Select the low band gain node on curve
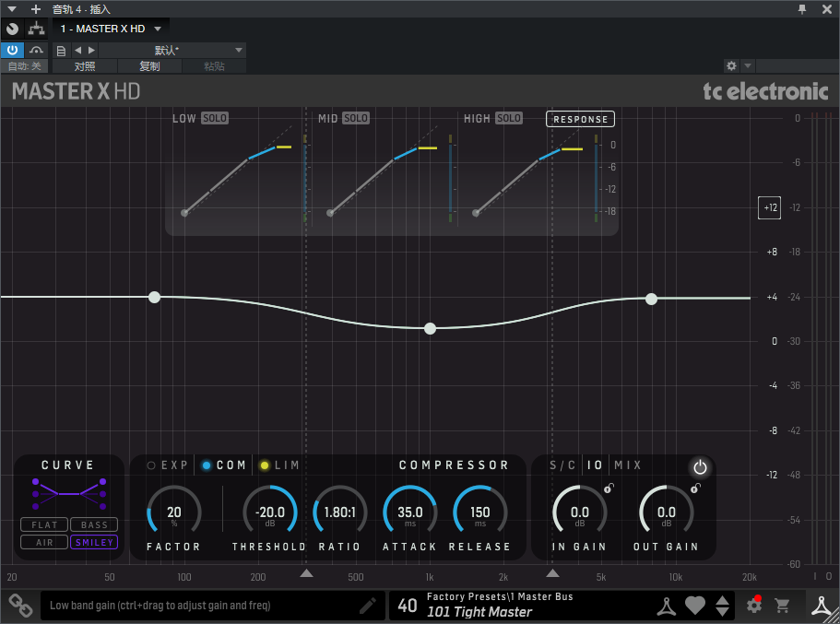Screen dimensions: 840x624 (154, 297)
